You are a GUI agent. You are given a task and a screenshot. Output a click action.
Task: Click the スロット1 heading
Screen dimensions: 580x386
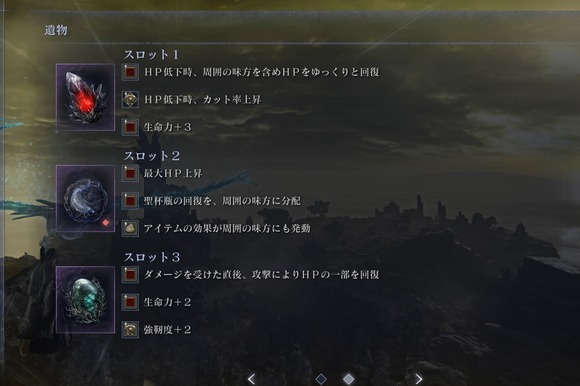[152, 55]
